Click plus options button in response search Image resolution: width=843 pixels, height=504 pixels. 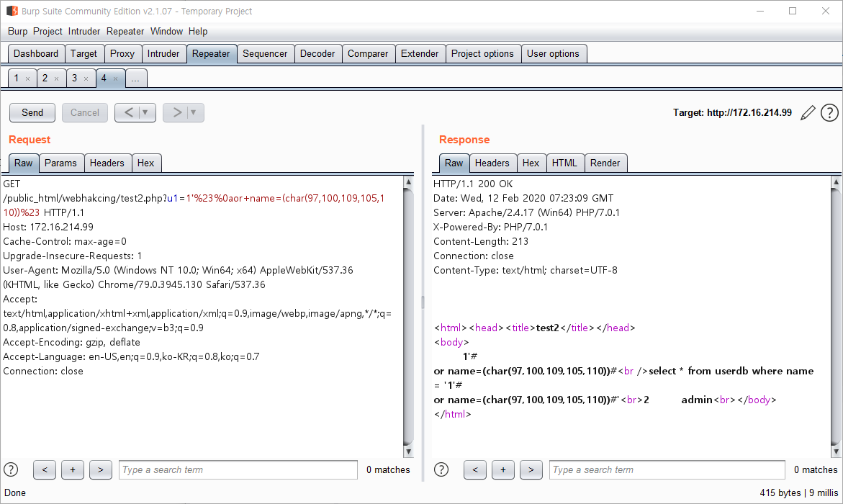tap(503, 469)
